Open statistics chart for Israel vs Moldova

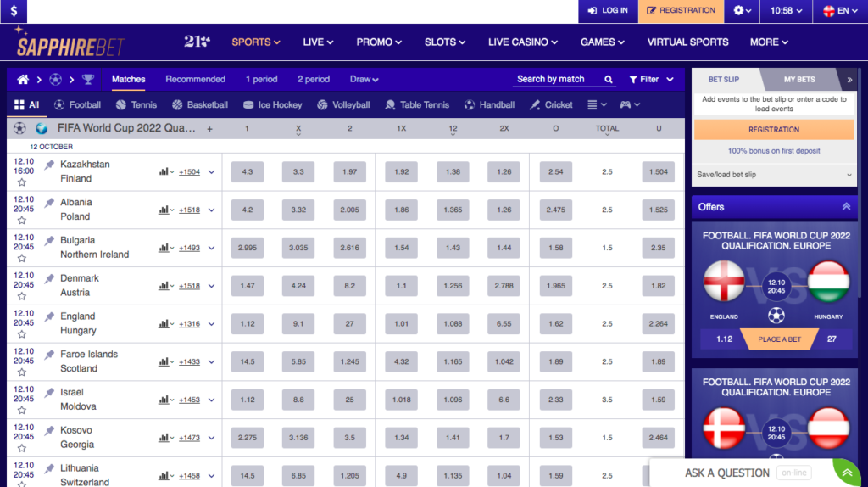(165, 400)
